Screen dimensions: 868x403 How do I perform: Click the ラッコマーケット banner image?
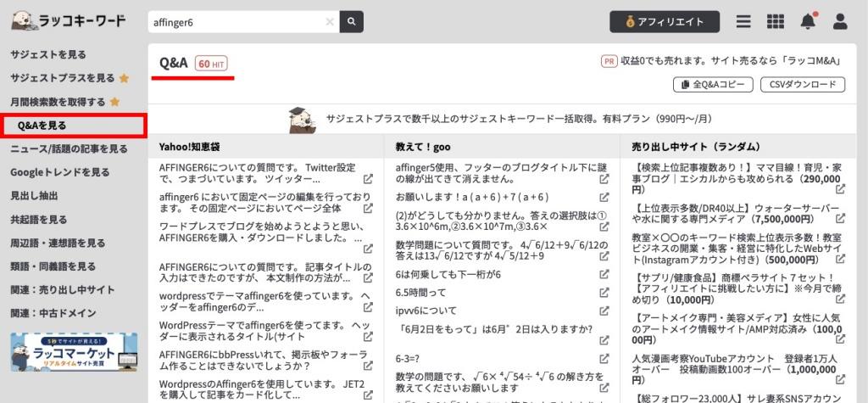pos(74,352)
